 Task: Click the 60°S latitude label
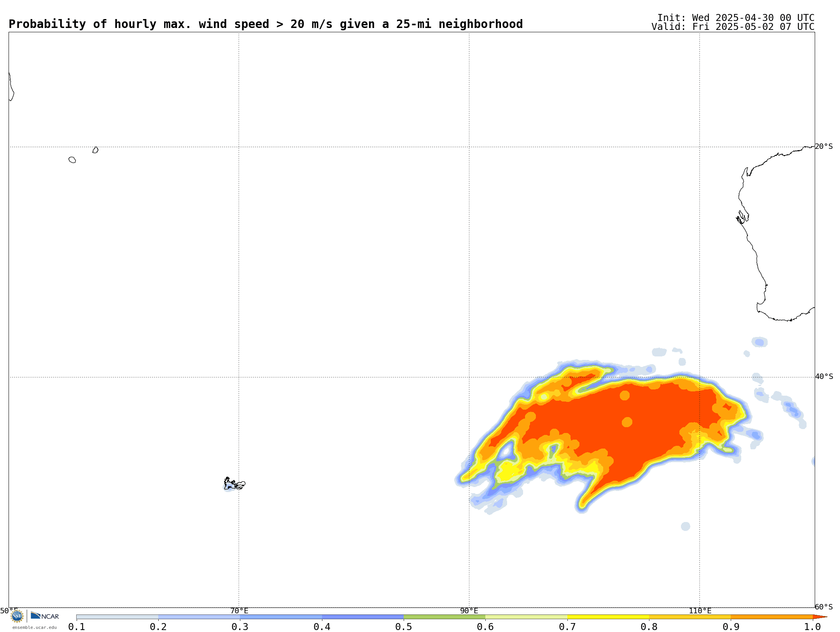(x=824, y=607)
